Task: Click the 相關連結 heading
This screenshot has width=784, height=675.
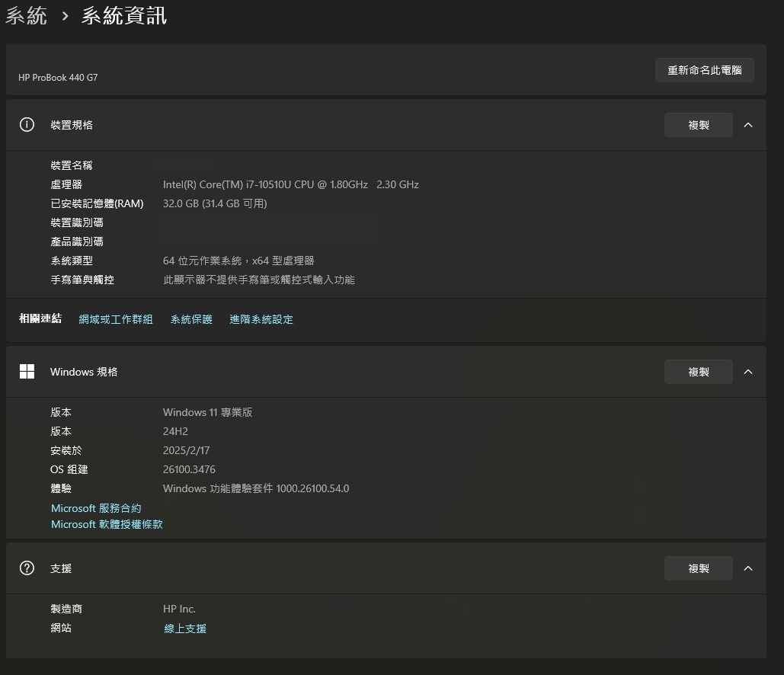Action: click(x=40, y=318)
